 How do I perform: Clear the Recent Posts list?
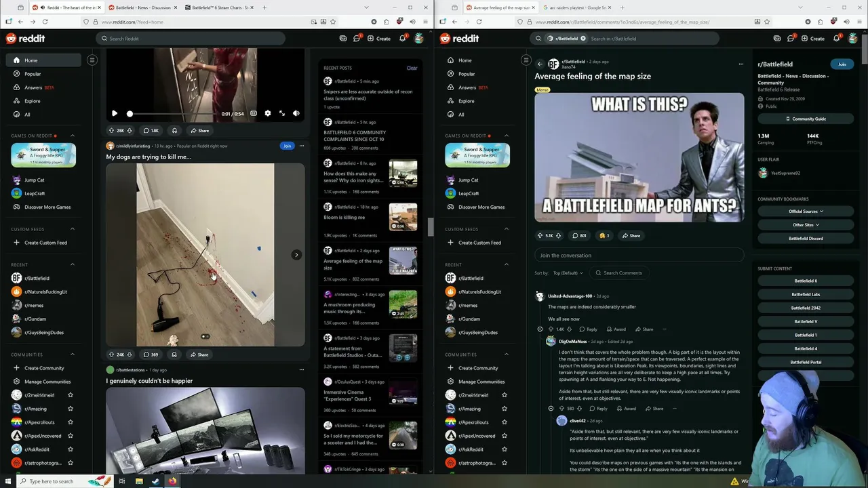pyautogui.click(x=412, y=68)
